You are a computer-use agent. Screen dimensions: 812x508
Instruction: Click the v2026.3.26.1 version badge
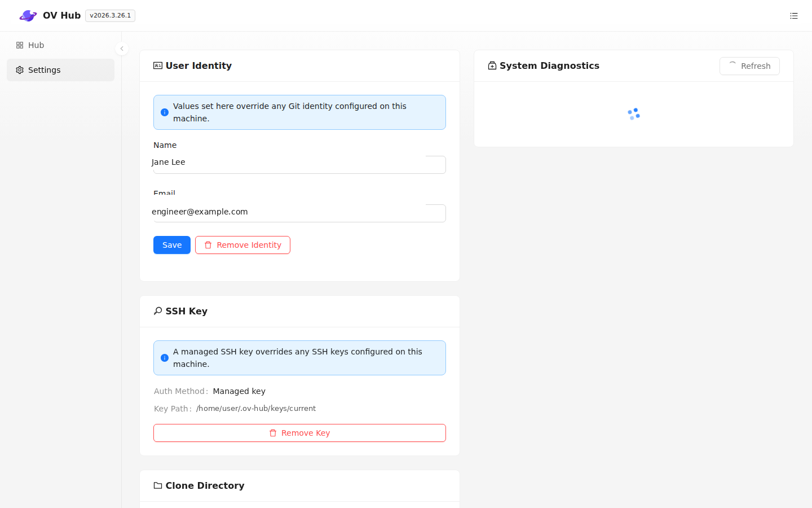pos(110,16)
